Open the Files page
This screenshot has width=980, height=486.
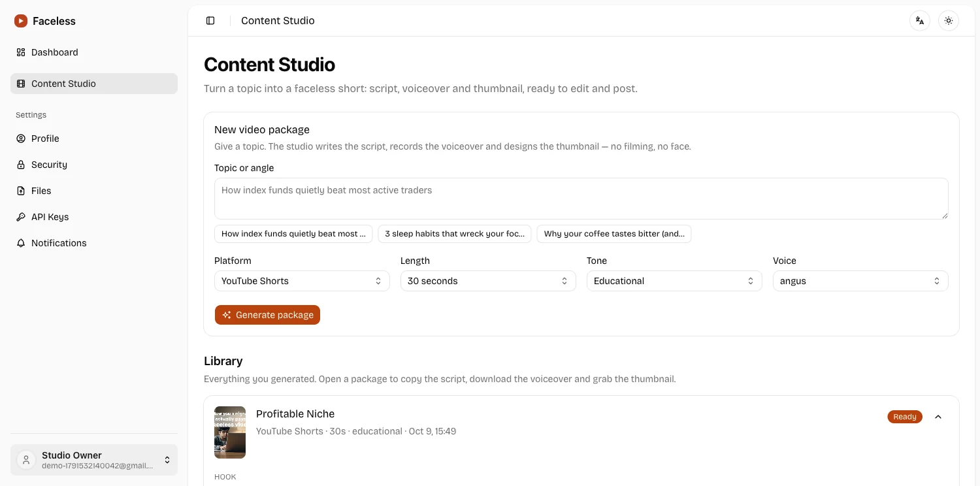(x=94, y=191)
